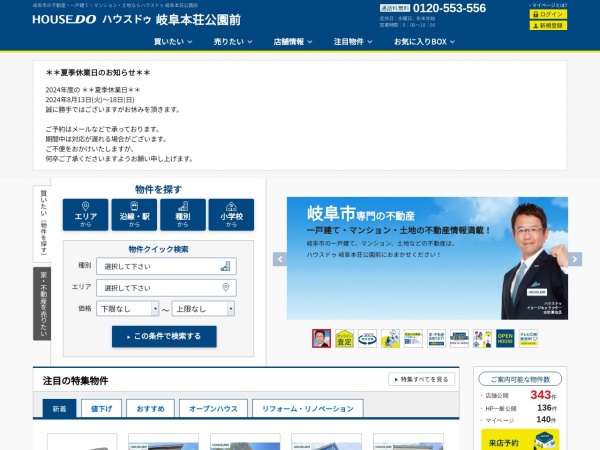The width and height of the screenshot is (600, 450).
Task: Click the マイページとは? link
Action: (549, 5)
